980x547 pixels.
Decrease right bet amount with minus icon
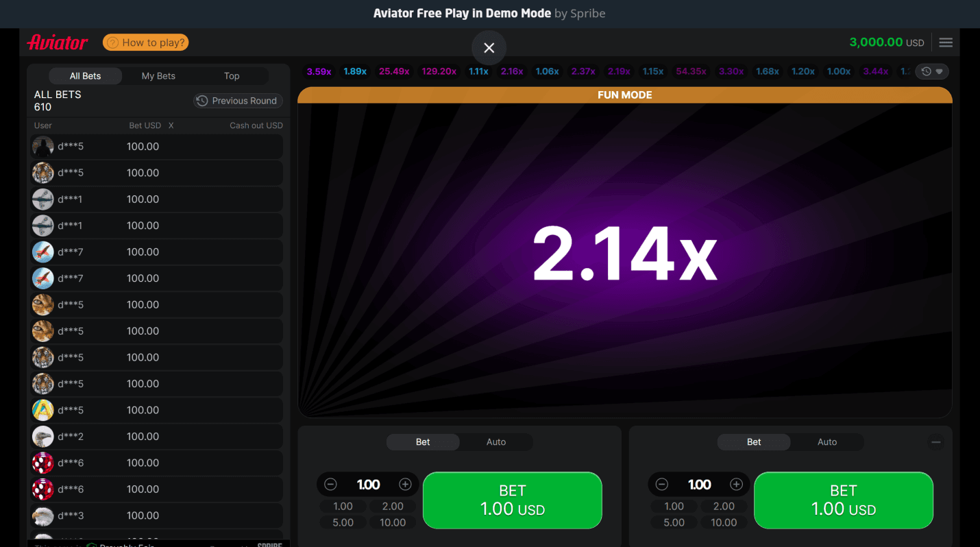pyautogui.click(x=661, y=485)
